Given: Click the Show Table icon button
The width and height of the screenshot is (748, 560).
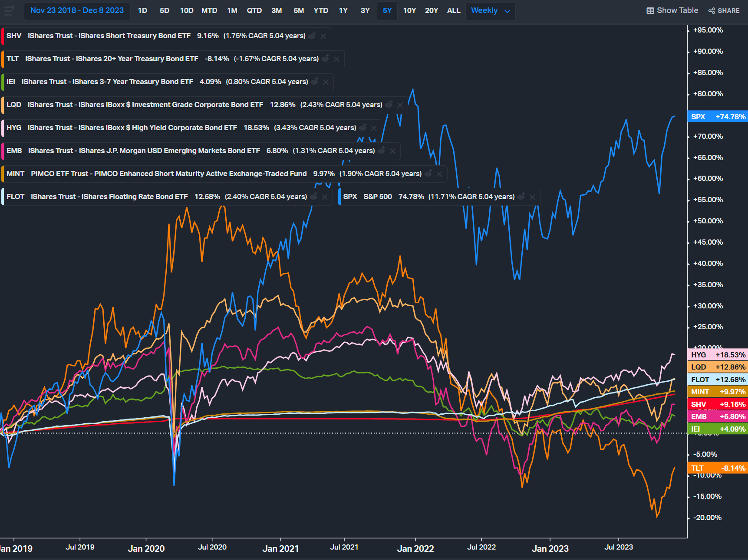Looking at the screenshot, I should (x=672, y=10).
